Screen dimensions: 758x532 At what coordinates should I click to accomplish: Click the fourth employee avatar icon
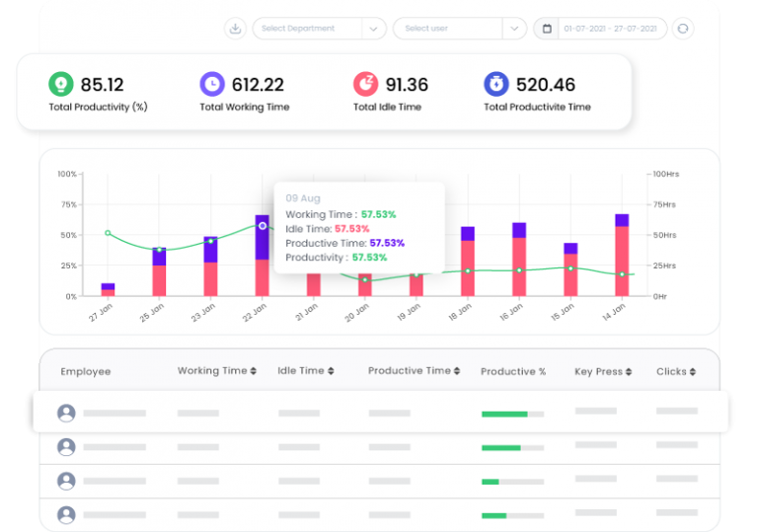(66, 514)
